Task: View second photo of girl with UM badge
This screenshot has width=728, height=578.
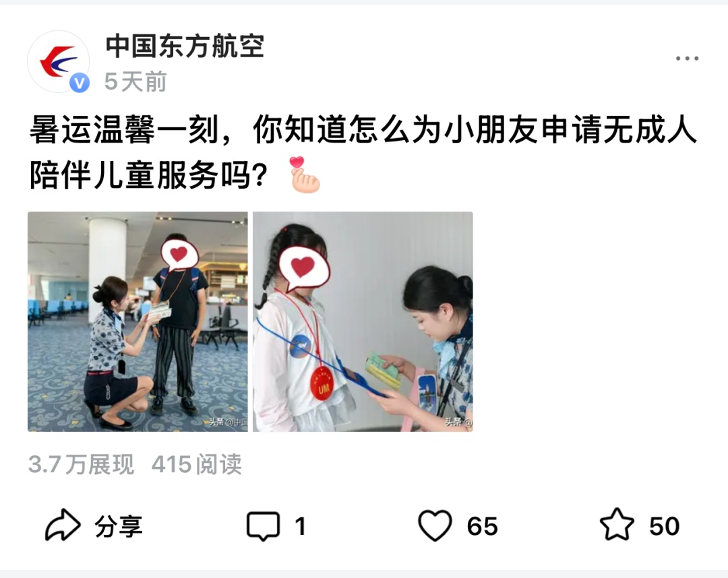Action: 363,321
